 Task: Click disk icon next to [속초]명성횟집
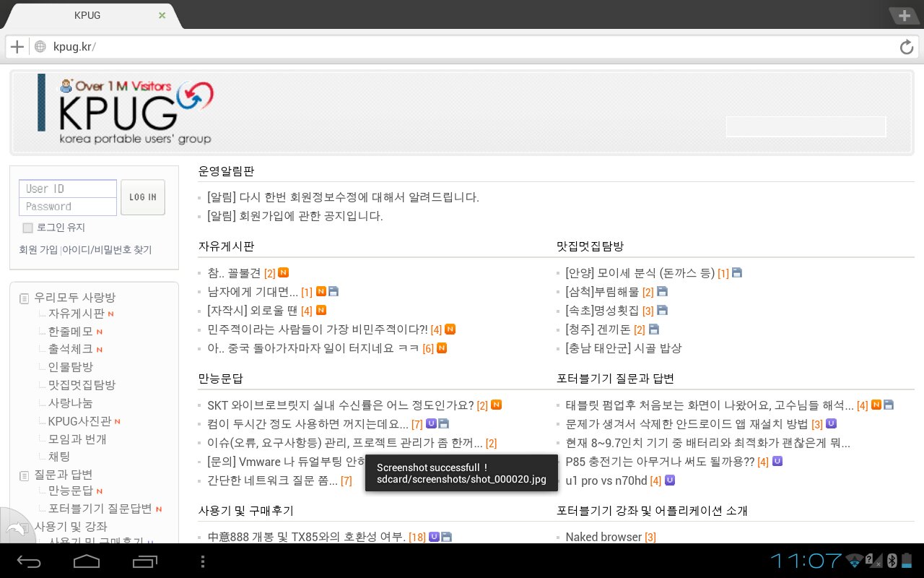(662, 310)
